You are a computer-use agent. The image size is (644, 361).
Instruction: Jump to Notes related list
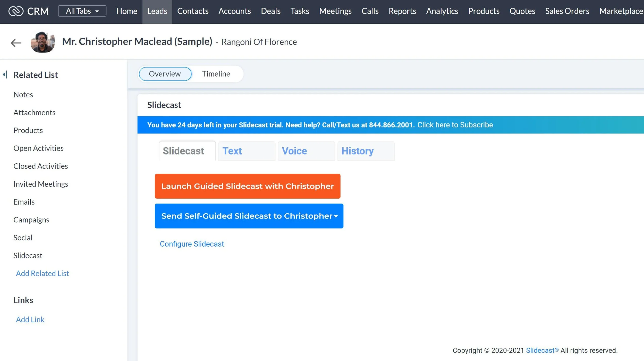tap(23, 95)
